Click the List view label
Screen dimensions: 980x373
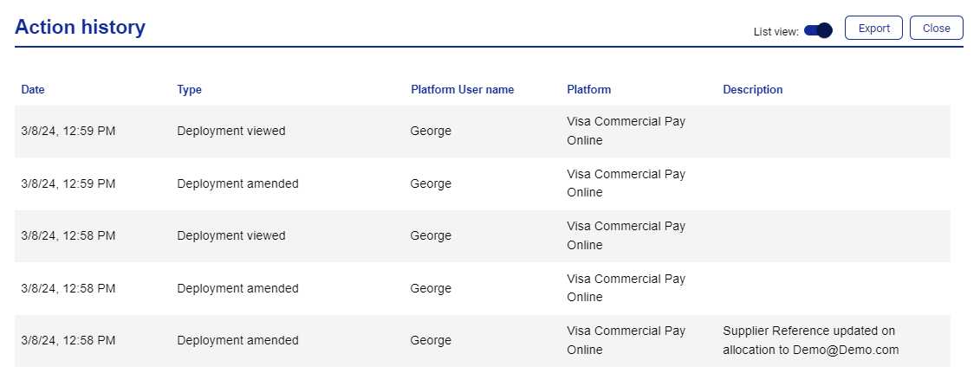776,31
